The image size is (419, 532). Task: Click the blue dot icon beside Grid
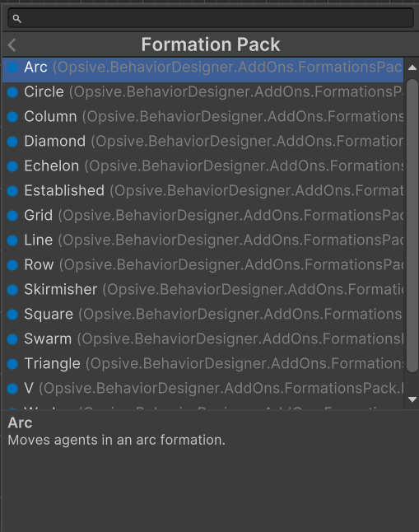[x=12, y=216]
